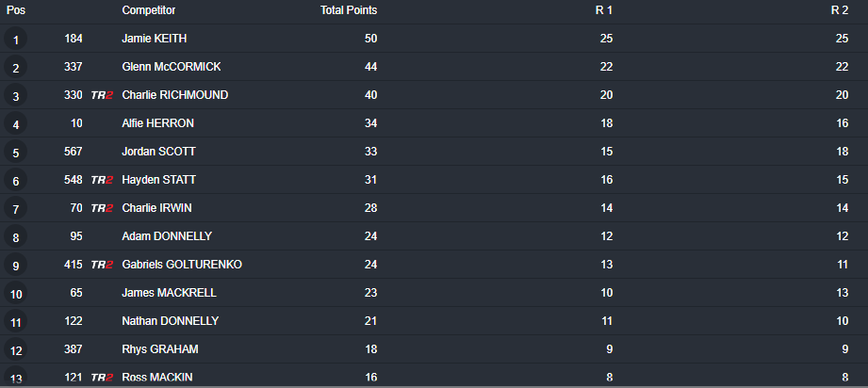Click James MACKRELL's name
The image size is (868, 388).
169,293
